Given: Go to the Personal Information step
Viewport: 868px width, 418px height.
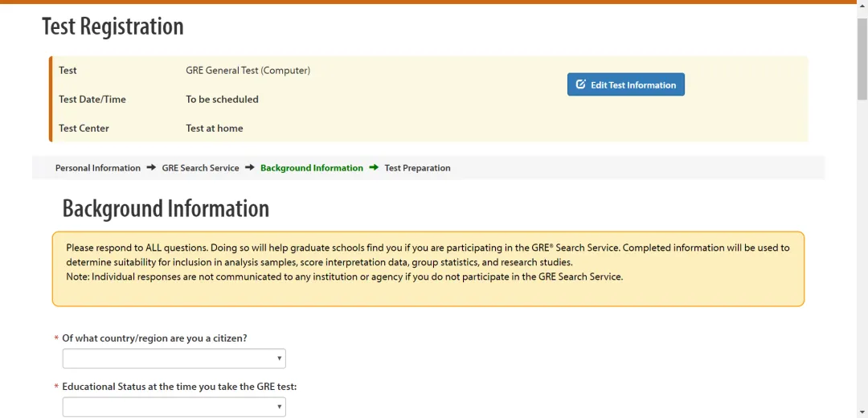Looking at the screenshot, I should (97, 168).
